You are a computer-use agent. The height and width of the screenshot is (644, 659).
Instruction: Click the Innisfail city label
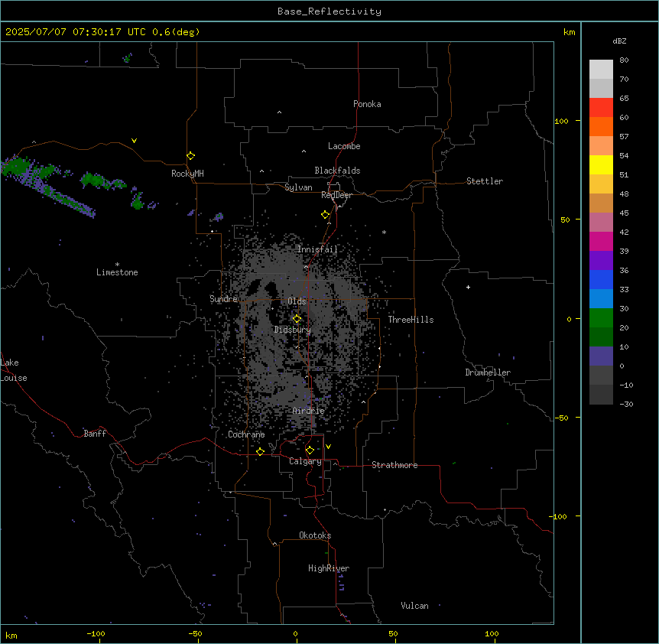(317, 249)
